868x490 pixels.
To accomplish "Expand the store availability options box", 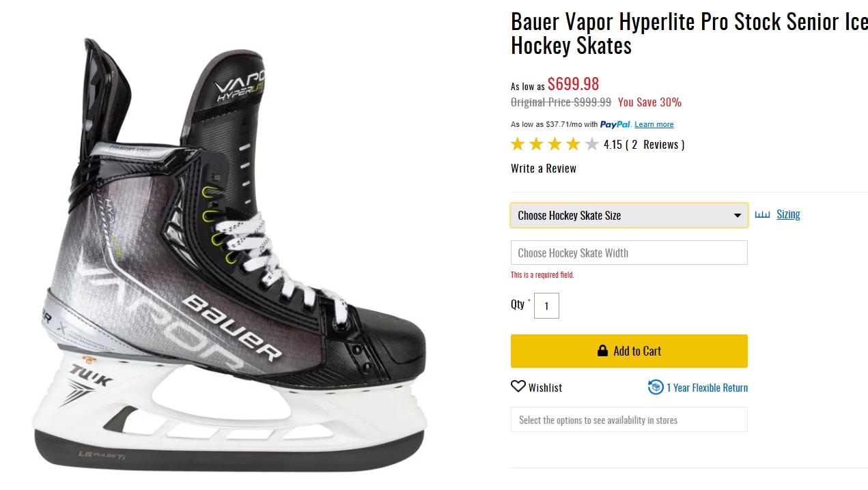I will tap(629, 420).
